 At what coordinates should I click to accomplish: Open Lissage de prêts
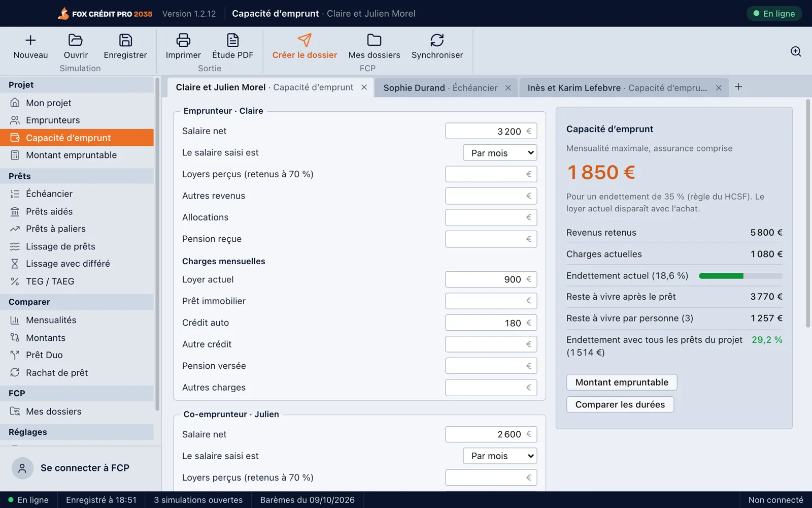(77, 246)
